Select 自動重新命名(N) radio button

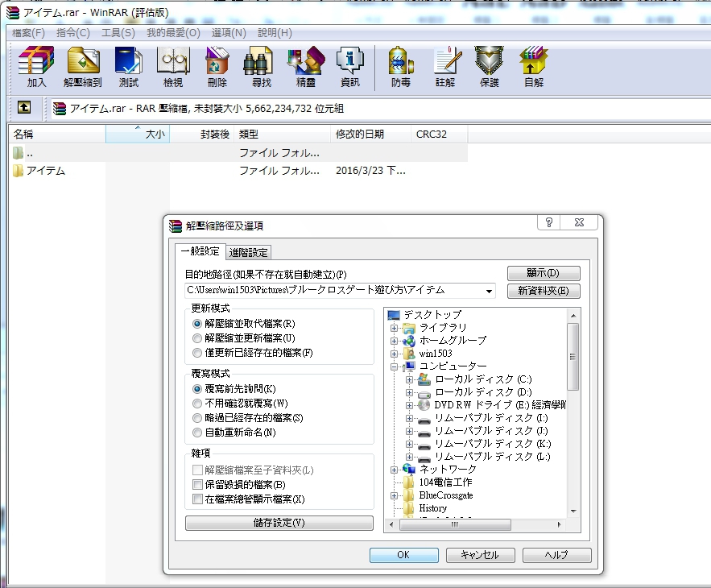click(196, 433)
